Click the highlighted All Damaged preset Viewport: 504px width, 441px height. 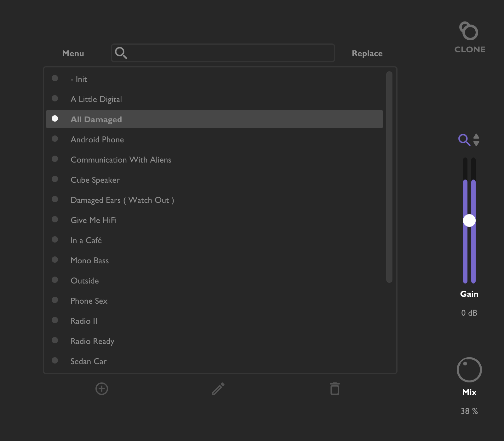pos(96,119)
